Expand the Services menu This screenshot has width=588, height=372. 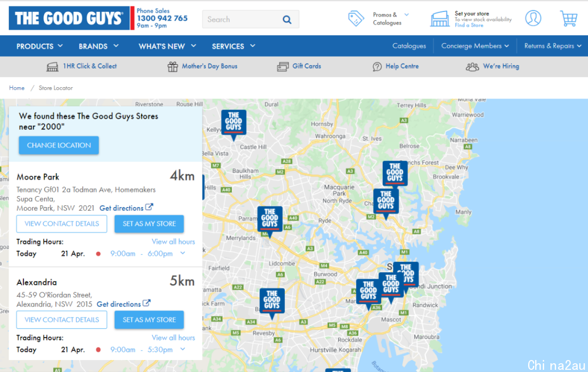click(x=233, y=46)
